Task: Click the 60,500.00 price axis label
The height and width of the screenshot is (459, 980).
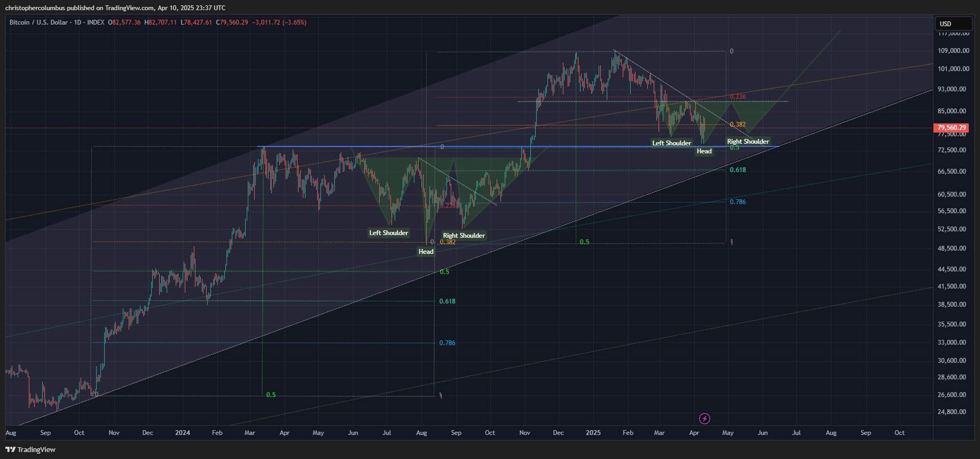Action: click(952, 195)
